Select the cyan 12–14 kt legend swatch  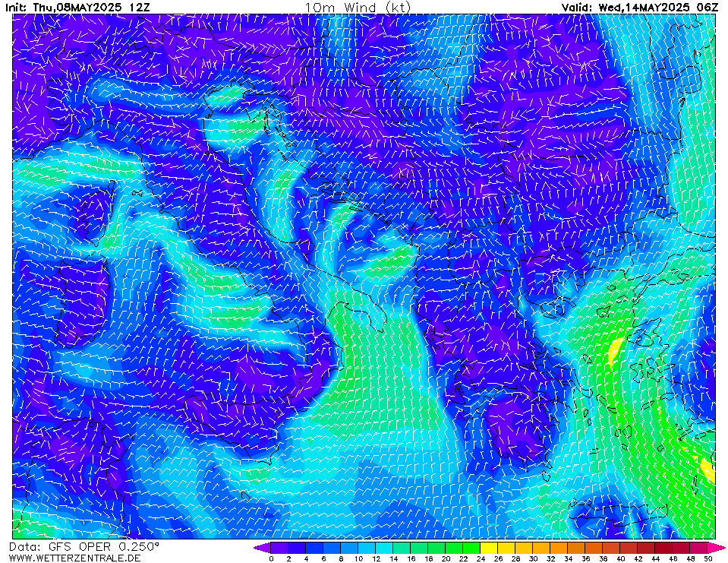(x=384, y=548)
